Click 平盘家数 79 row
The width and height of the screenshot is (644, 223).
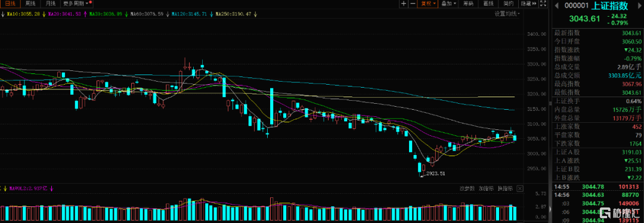597,135
